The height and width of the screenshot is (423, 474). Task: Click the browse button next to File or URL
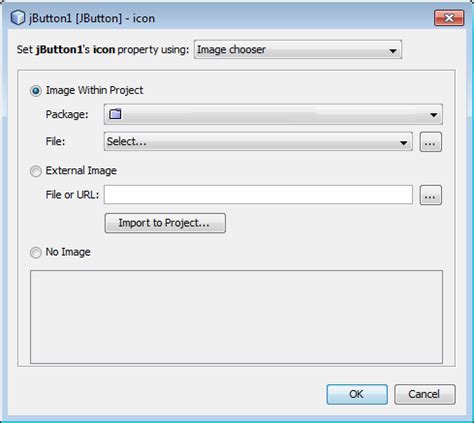point(430,195)
